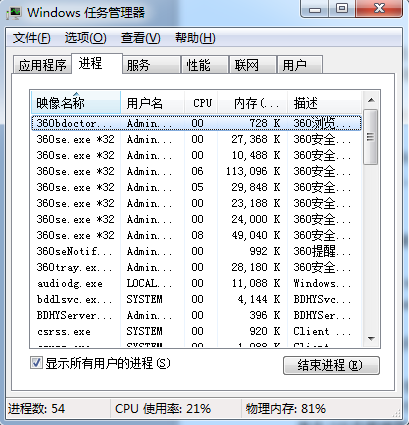
Task: Sort by 映像名称 column header
Action: tap(76, 103)
